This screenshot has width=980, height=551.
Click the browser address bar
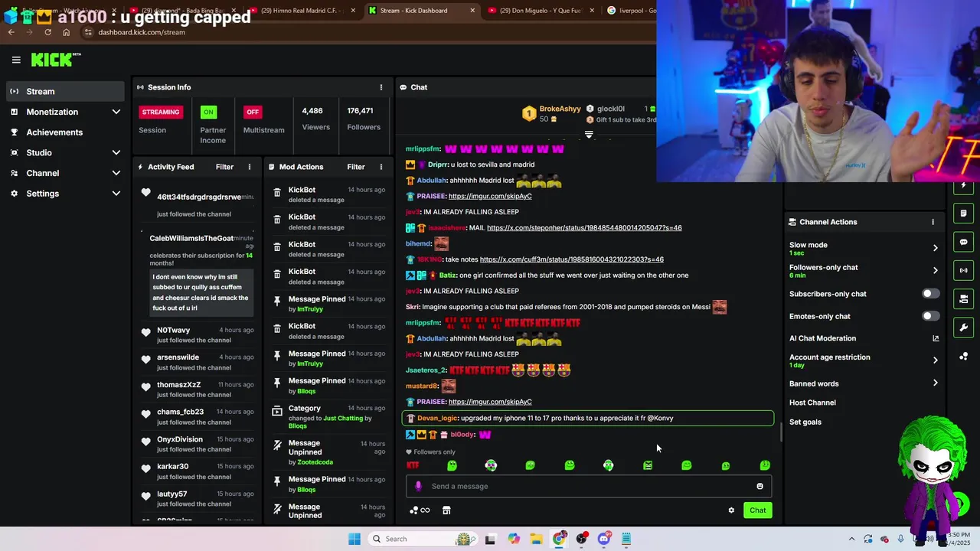pyautogui.click(x=367, y=32)
